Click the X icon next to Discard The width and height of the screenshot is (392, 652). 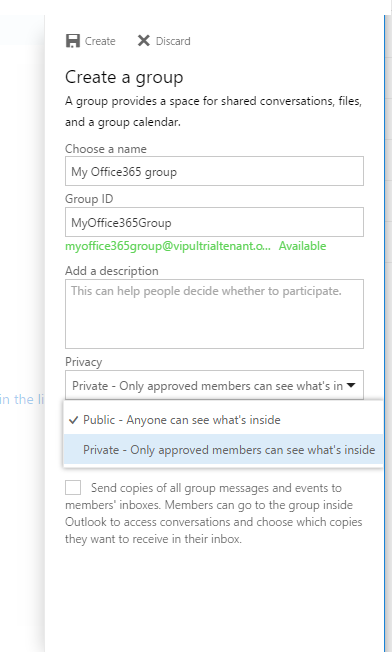(x=143, y=41)
